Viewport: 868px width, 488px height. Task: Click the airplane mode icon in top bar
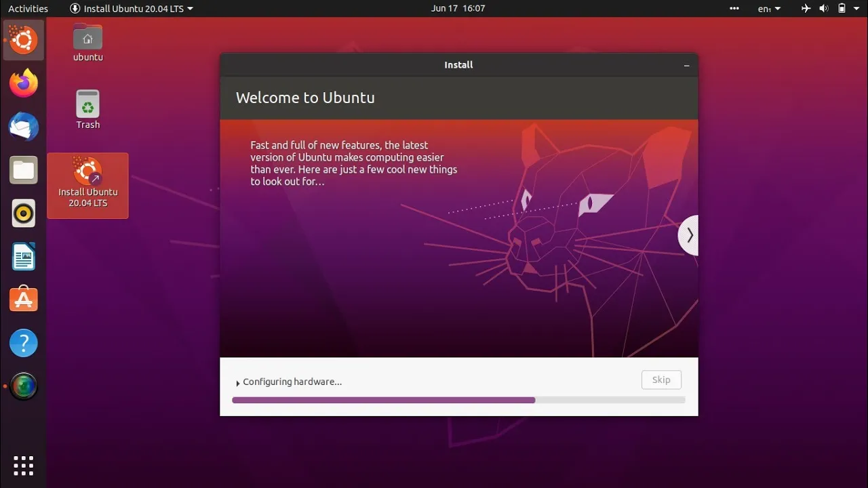[806, 9]
